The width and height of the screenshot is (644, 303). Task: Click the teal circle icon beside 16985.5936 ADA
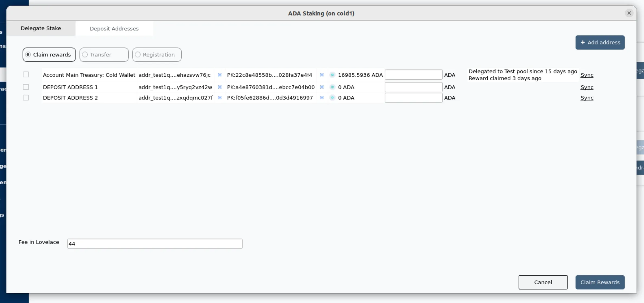point(332,75)
